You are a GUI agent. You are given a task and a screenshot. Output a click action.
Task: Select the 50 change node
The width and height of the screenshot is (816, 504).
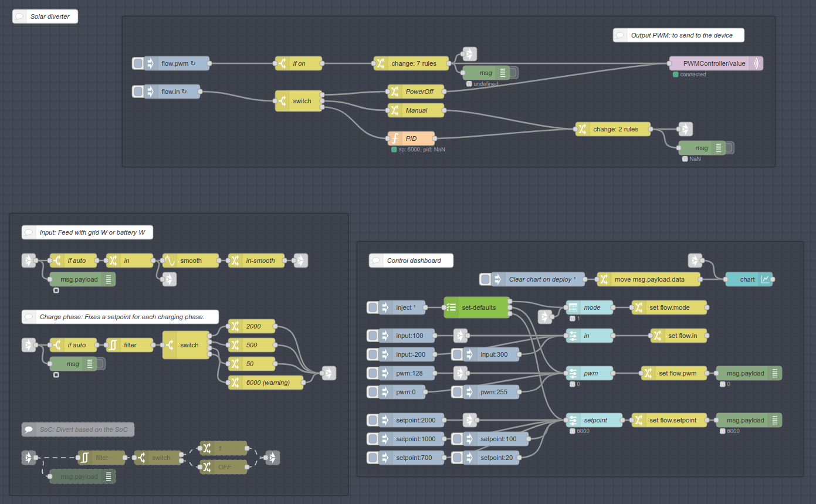(252, 364)
